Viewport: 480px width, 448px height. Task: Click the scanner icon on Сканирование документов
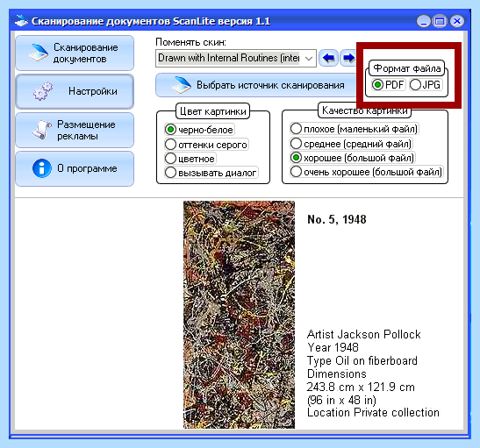pyautogui.click(x=39, y=53)
